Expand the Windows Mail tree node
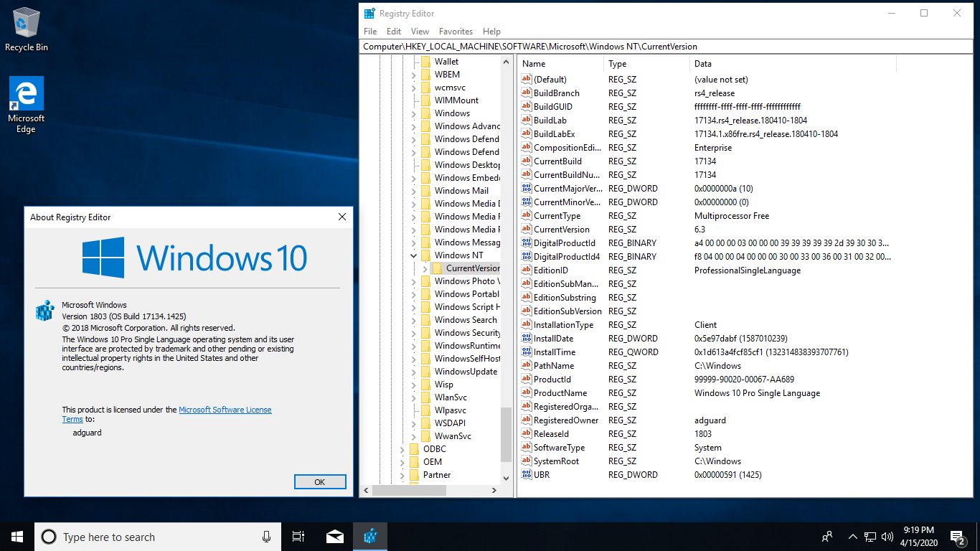The width and height of the screenshot is (980, 551). [413, 191]
